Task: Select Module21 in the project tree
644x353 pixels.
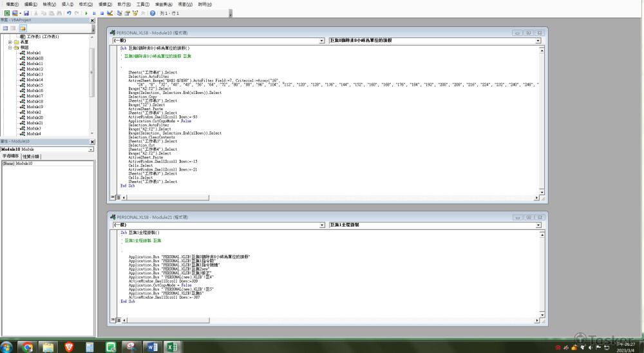Action: pyautogui.click(x=35, y=123)
